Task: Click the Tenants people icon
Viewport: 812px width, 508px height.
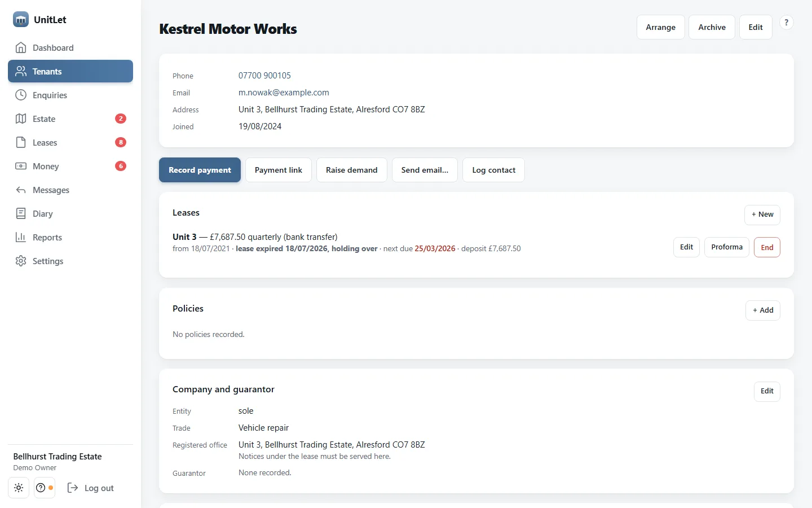Action: [21, 71]
